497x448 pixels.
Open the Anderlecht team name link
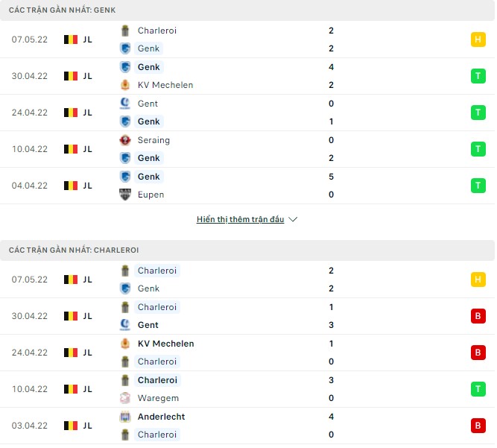point(161,417)
